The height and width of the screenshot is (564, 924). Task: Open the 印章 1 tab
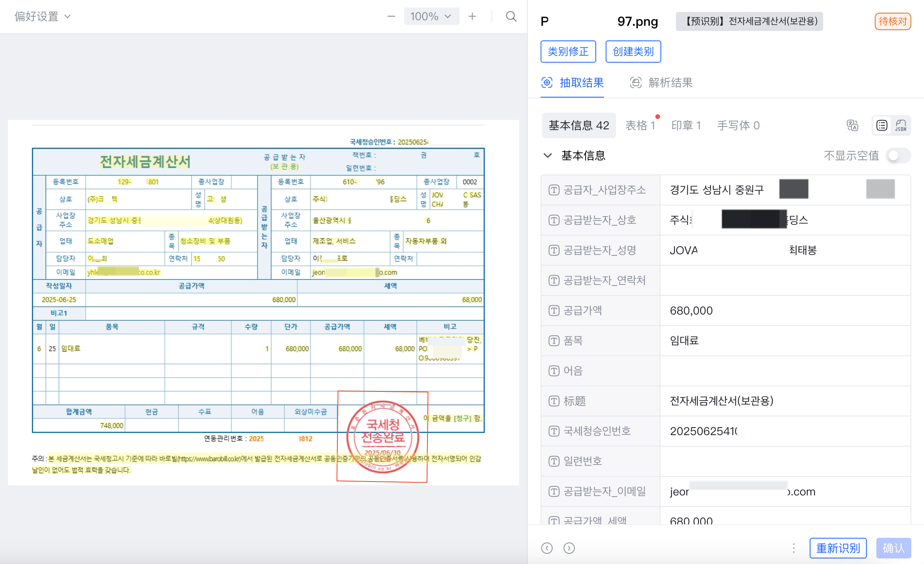(686, 125)
